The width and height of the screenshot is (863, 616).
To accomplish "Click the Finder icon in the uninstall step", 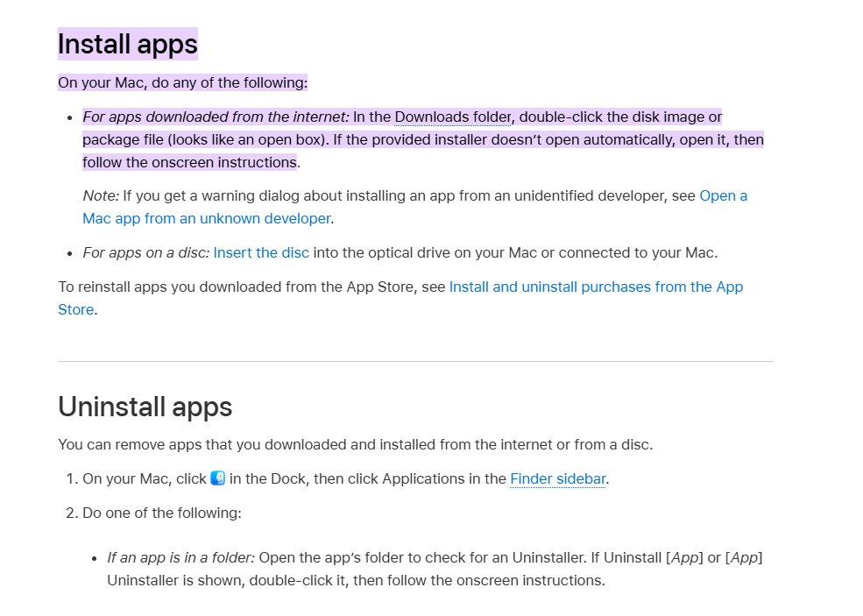I will point(218,478).
